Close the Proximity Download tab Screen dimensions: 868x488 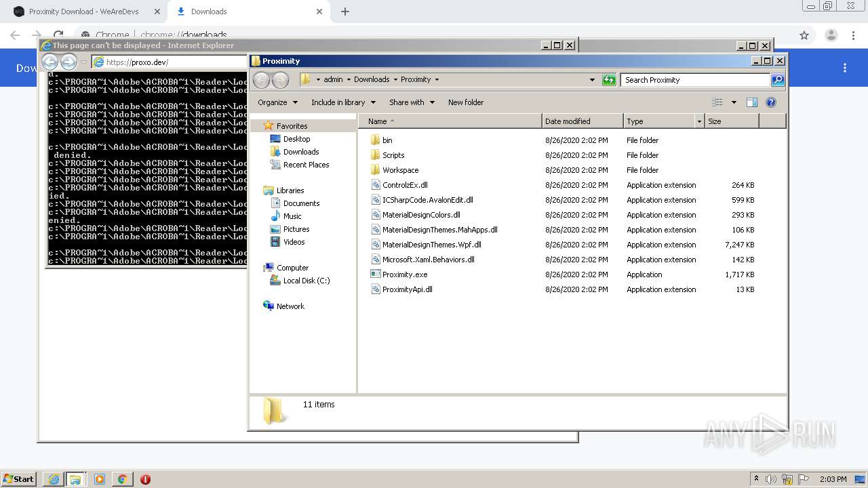click(x=157, y=12)
